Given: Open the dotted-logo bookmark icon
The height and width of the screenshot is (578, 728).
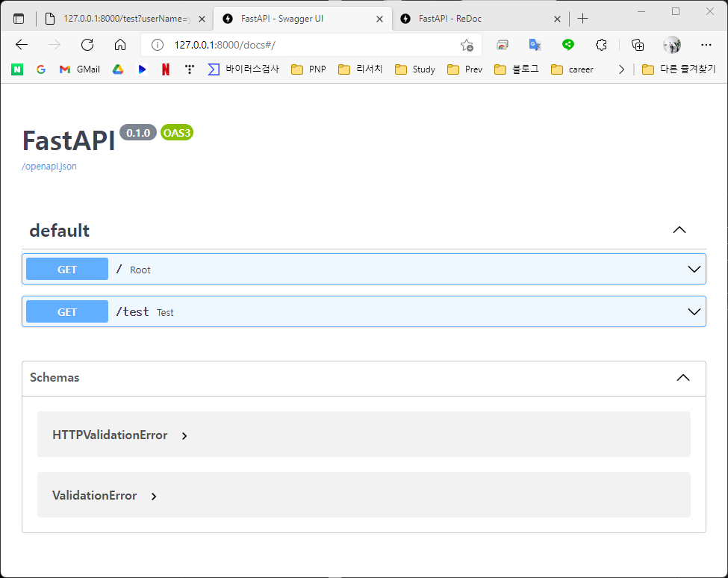Looking at the screenshot, I should pos(190,69).
